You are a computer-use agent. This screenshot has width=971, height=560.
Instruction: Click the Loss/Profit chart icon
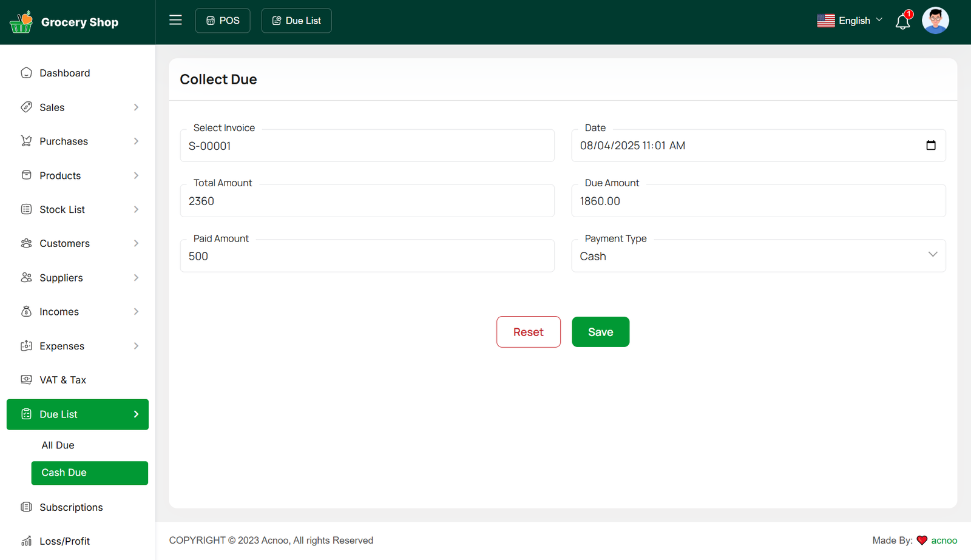coord(26,541)
